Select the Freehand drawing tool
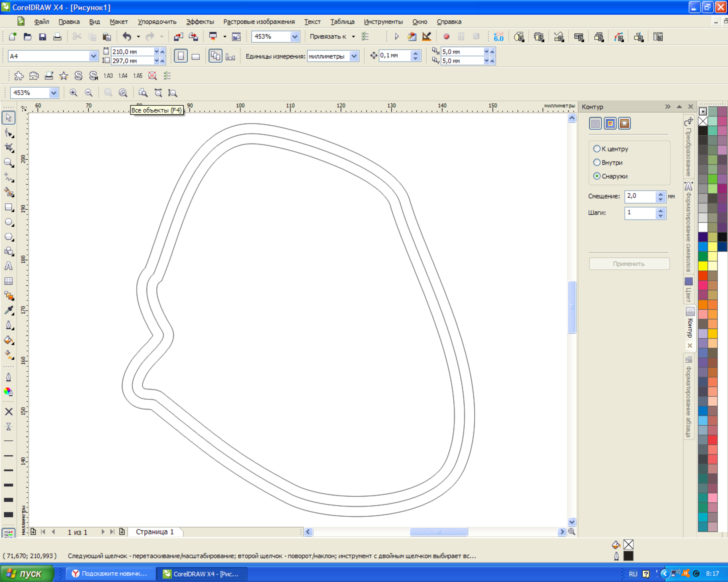 [8, 177]
